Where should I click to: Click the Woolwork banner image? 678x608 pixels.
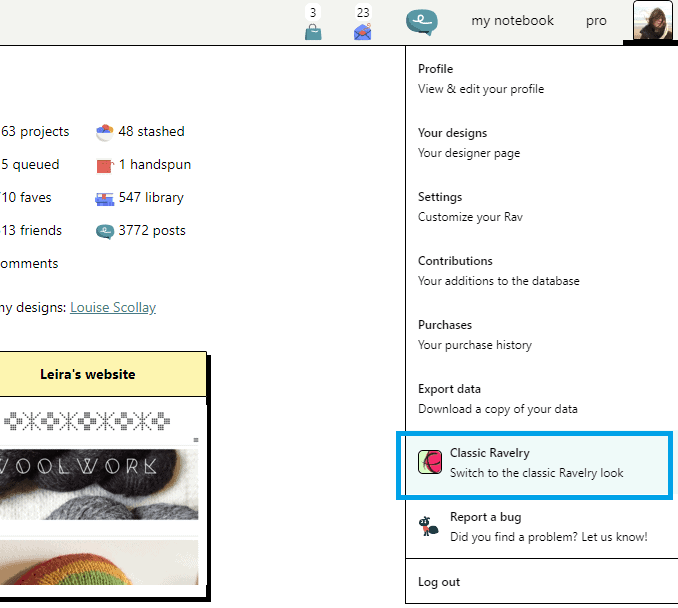(99, 484)
